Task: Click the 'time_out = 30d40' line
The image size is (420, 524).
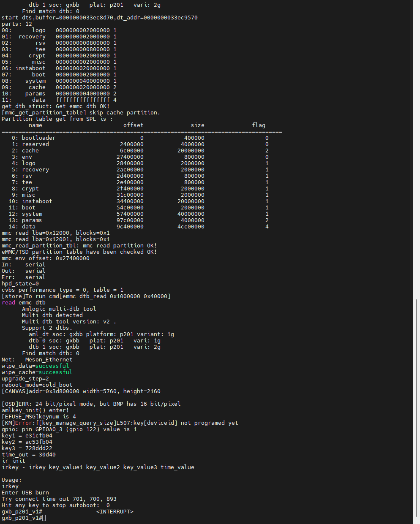Action: 29,455
